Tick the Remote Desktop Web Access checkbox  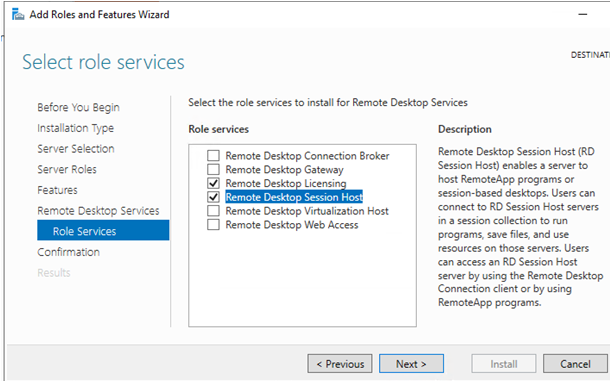(213, 225)
